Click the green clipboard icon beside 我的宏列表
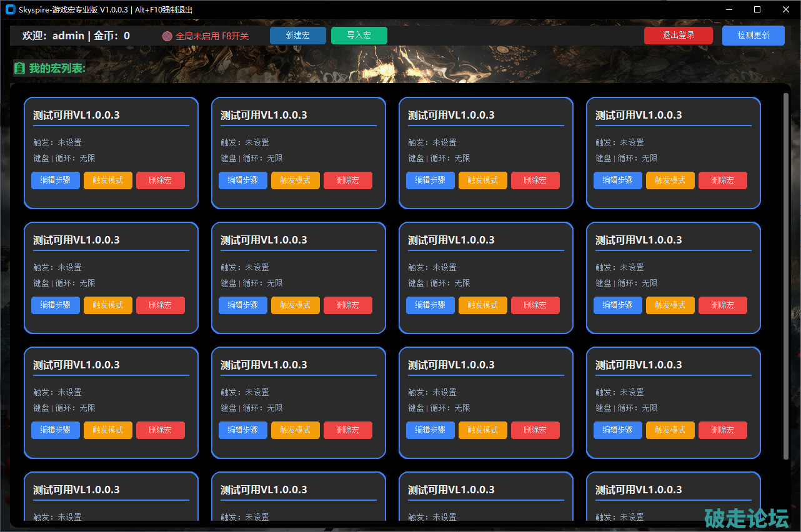801x532 pixels. point(19,68)
